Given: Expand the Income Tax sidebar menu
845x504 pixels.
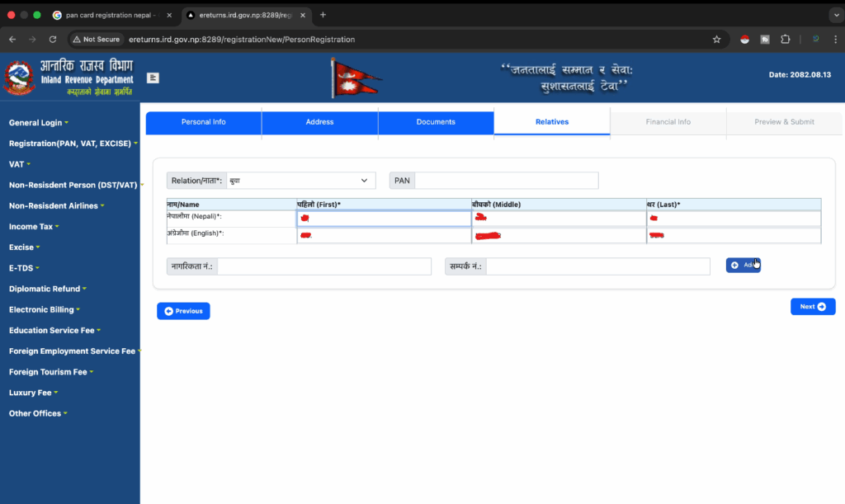Looking at the screenshot, I should [x=33, y=227].
